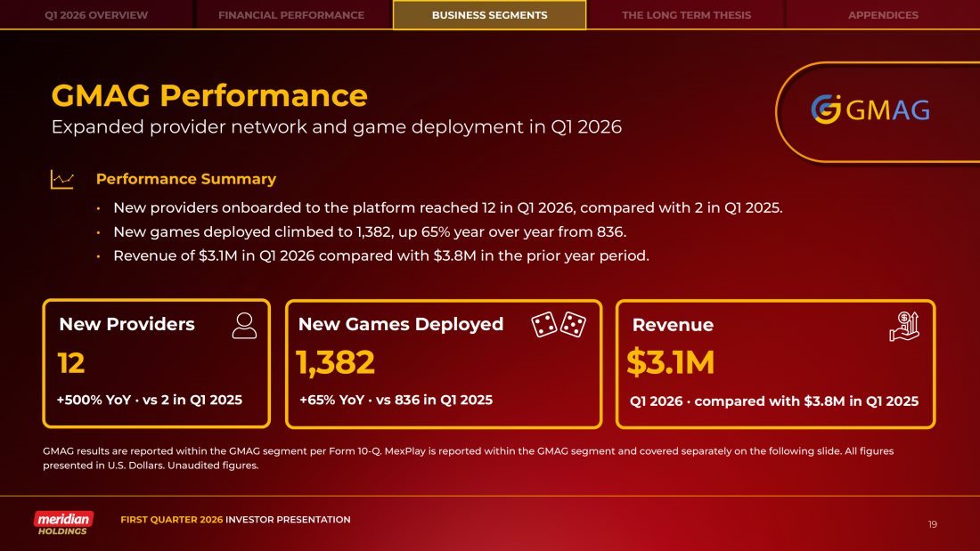Click the Performance Summary label
The width and height of the screenshot is (980, 551).
tap(185, 179)
